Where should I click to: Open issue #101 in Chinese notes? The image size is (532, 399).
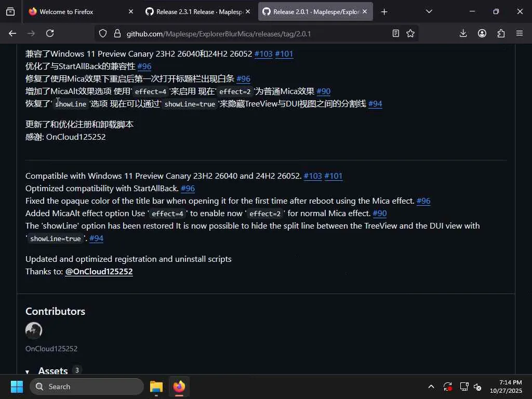click(x=284, y=54)
